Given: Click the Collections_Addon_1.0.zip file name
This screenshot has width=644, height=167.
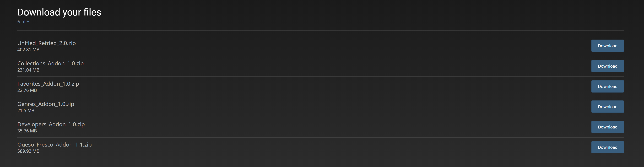Looking at the screenshot, I should [51, 63].
